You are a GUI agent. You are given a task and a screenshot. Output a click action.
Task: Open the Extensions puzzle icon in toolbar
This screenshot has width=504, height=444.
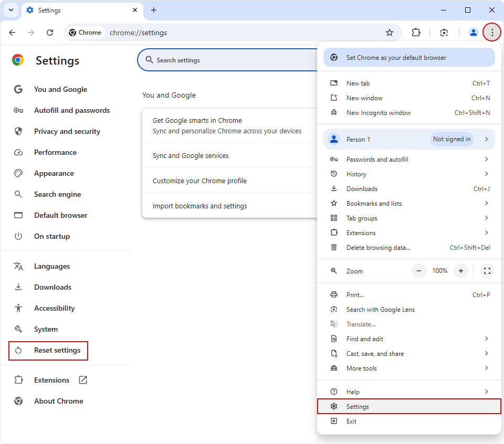coord(416,33)
